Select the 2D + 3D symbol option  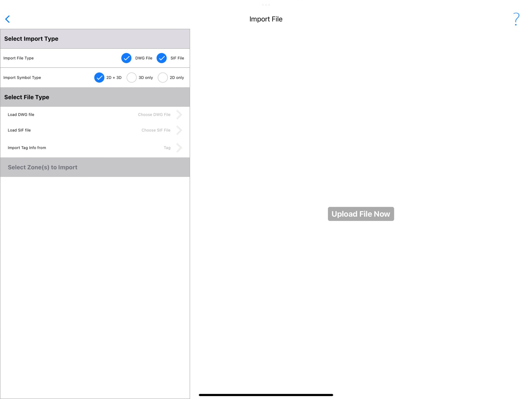(x=99, y=78)
